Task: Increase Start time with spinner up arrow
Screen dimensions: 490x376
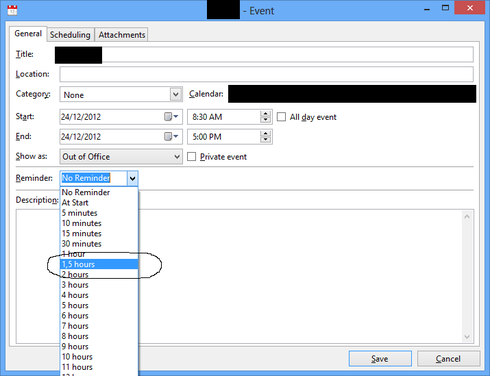Action: pyautogui.click(x=266, y=114)
